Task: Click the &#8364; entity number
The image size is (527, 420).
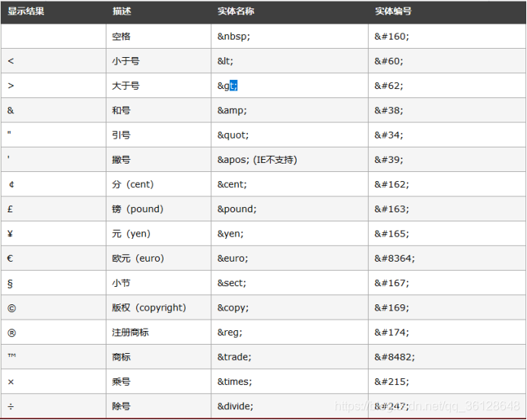Action: pyautogui.click(x=395, y=258)
